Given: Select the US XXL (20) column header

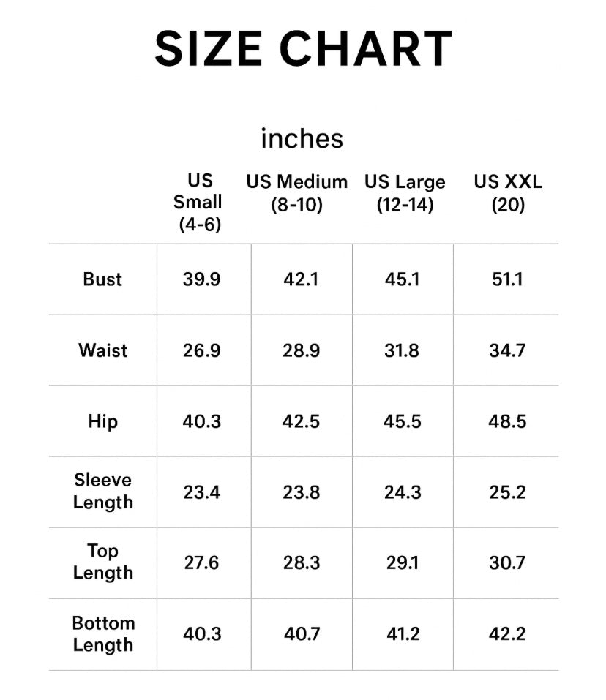Looking at the screenshot, I should point(508,192).
